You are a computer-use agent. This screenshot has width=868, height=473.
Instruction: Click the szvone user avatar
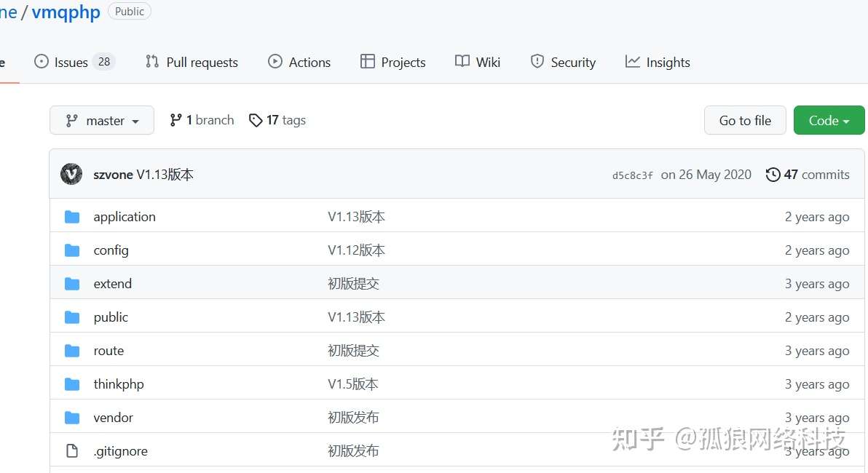(71, 174)
